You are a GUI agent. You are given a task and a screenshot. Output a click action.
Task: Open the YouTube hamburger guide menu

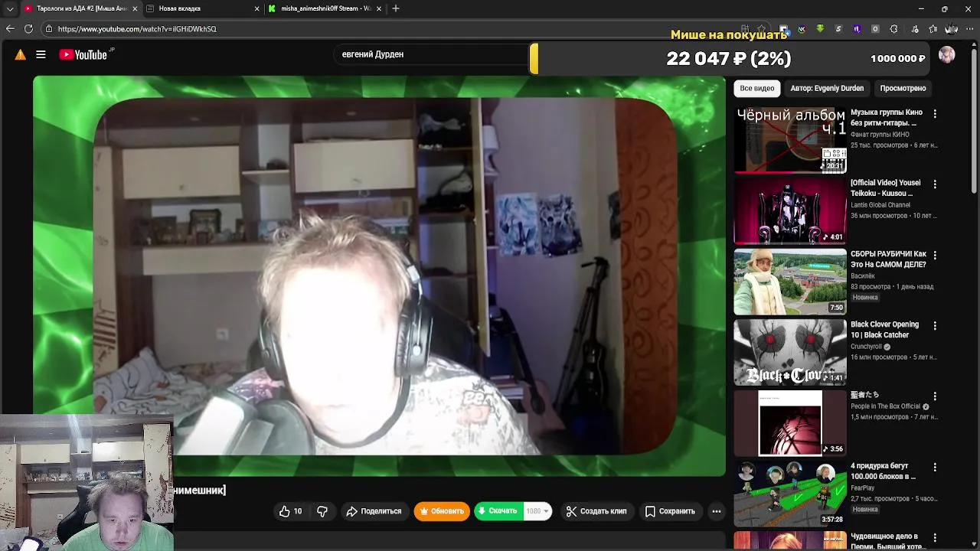pos(41,54)
